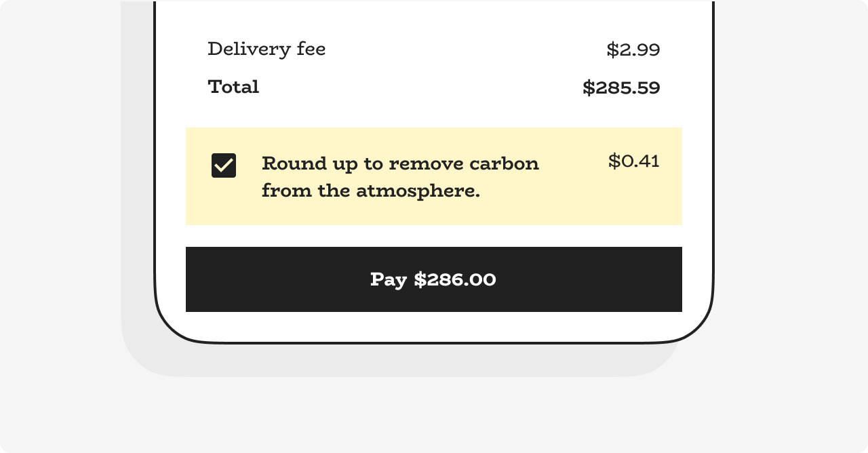The width and height of the screenshot is (868, 453).
Task: Select the bold "Total" label
Action: click(233, 87)
